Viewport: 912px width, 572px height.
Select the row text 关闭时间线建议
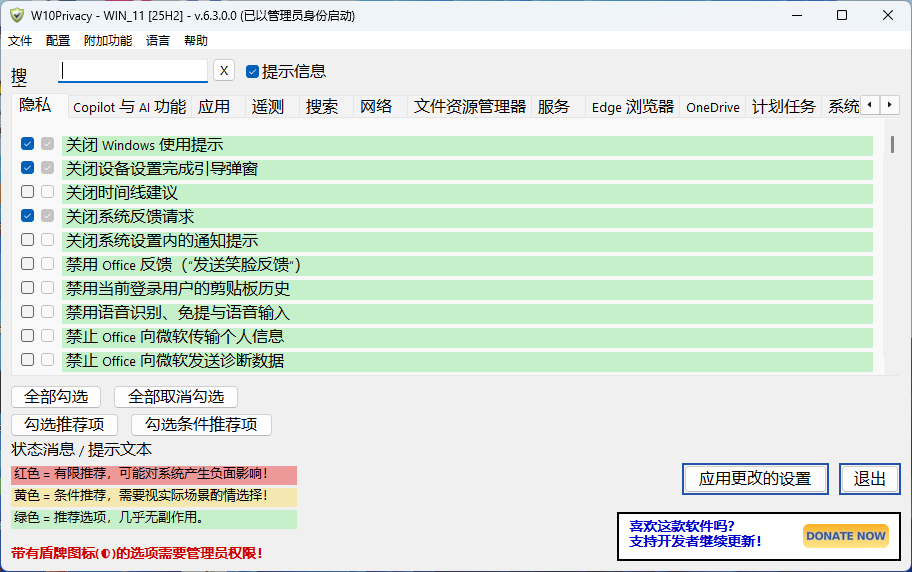click(122, 193)
